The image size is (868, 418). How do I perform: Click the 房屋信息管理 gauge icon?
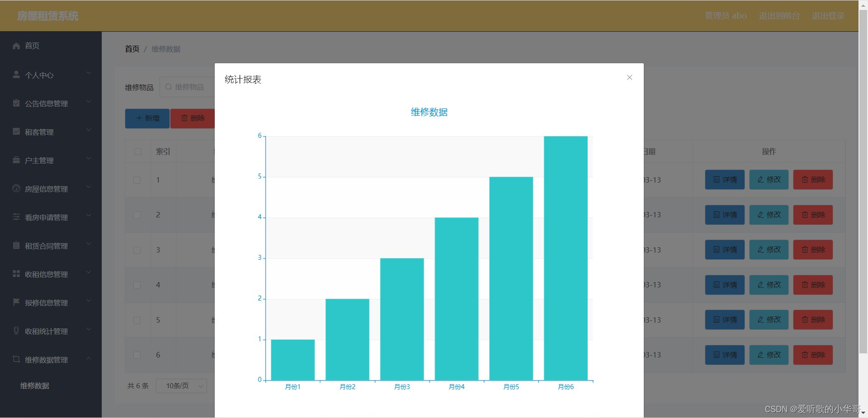coord(16,188)
